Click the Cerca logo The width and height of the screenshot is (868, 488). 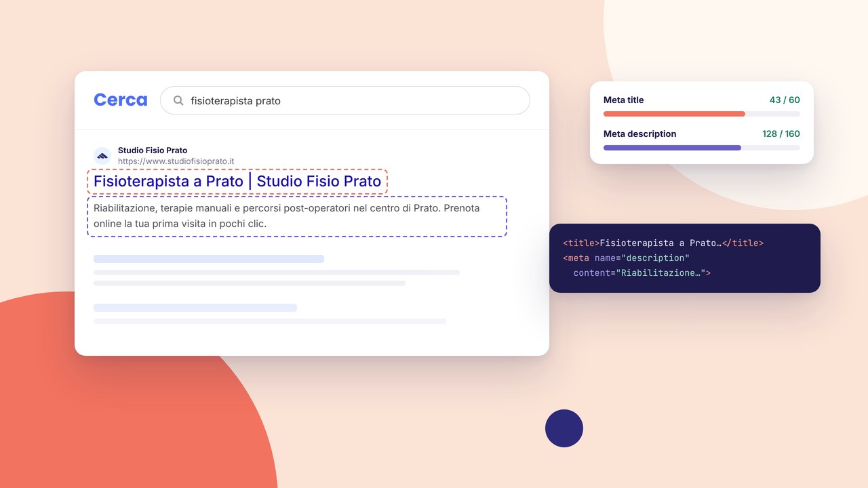pyautogui.click(x=120, y=100)
